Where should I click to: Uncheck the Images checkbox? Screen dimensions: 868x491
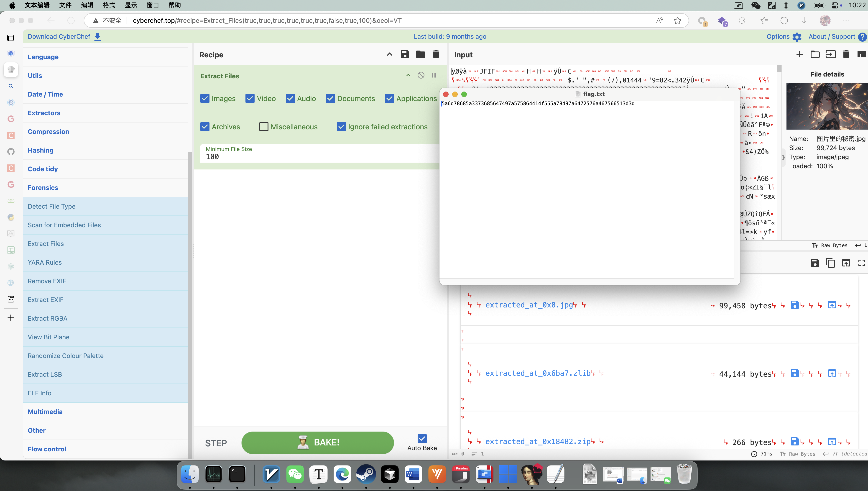pyautogui.click(x=205, y=98)
